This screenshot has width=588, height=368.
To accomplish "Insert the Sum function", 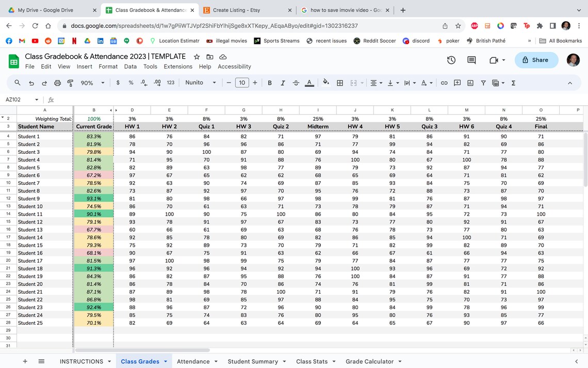I will [x=513, y=83].
